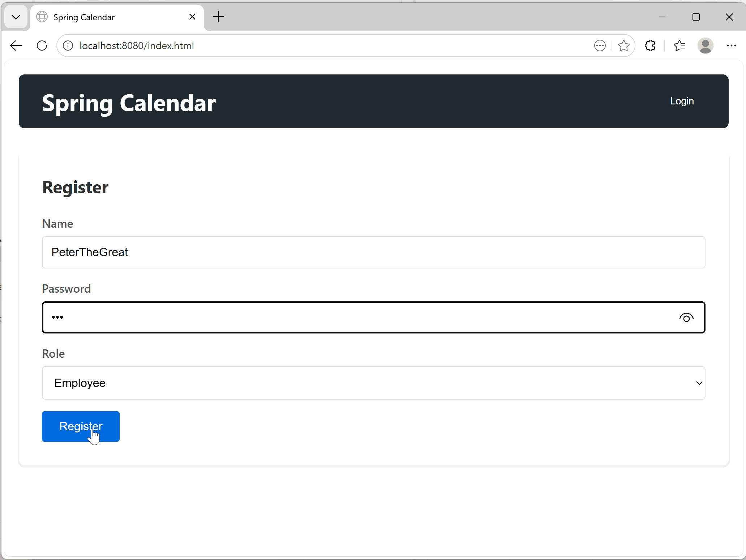
Task: View site information icon in address bar
Action: click(68, 46)
